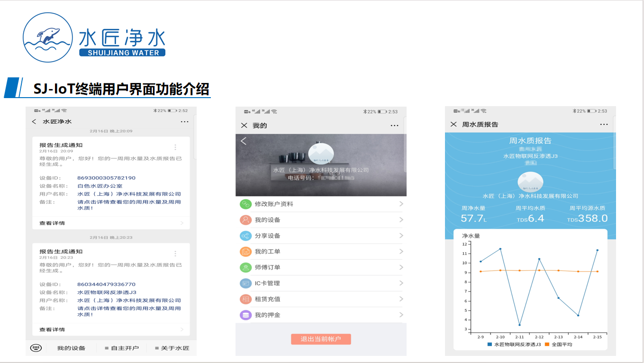Open the first 查看详情 arrow
This screenshot has height=363, width=644.
click(x=182, y=223)
